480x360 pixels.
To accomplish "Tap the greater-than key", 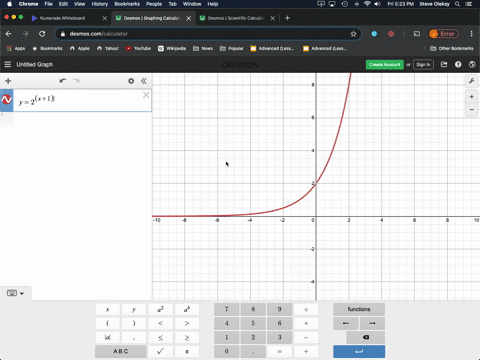I will (x=187, y=323).
